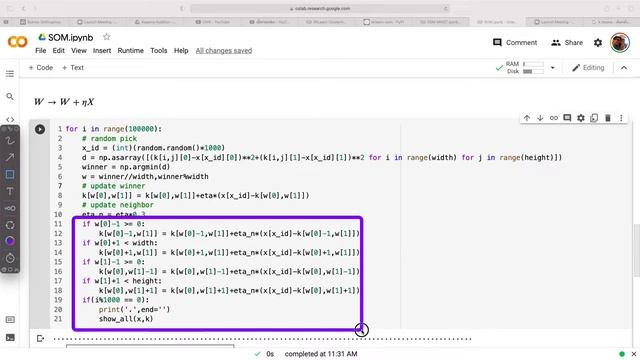640x360 pixels.
Task: Clear cell output icon beside dotted output
Action: pyautogui.click(x=40, y=338)
